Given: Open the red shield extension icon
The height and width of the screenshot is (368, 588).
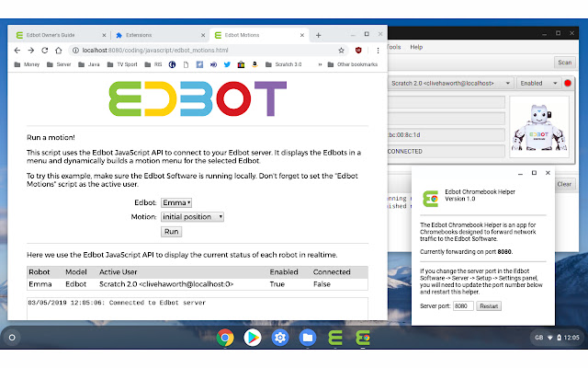Looking at the screenshot, I should (x=358, y=51).
